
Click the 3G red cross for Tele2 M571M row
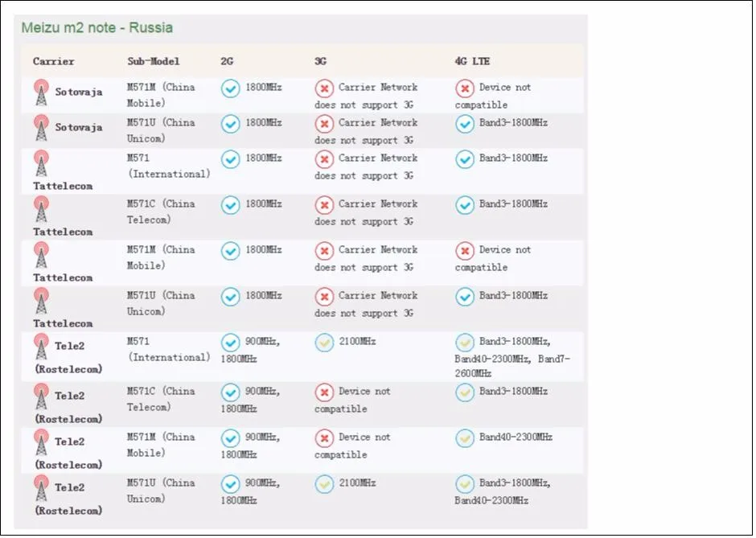pos(324,438)
